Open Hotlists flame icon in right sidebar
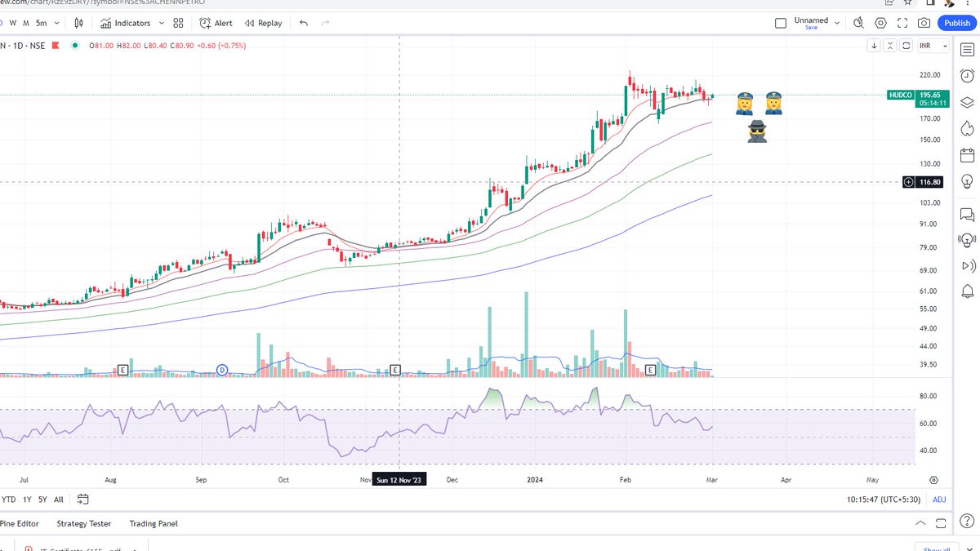Image resolution: width=980 pixels, height=551 pixels. [967, 127]
